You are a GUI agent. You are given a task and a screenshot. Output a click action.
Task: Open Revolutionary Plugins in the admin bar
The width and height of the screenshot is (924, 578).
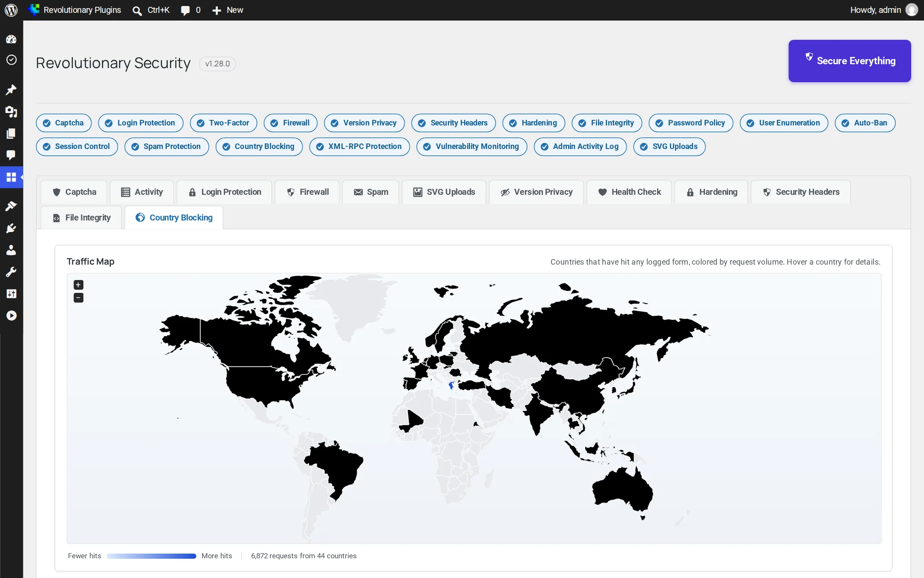click(74, 10)
